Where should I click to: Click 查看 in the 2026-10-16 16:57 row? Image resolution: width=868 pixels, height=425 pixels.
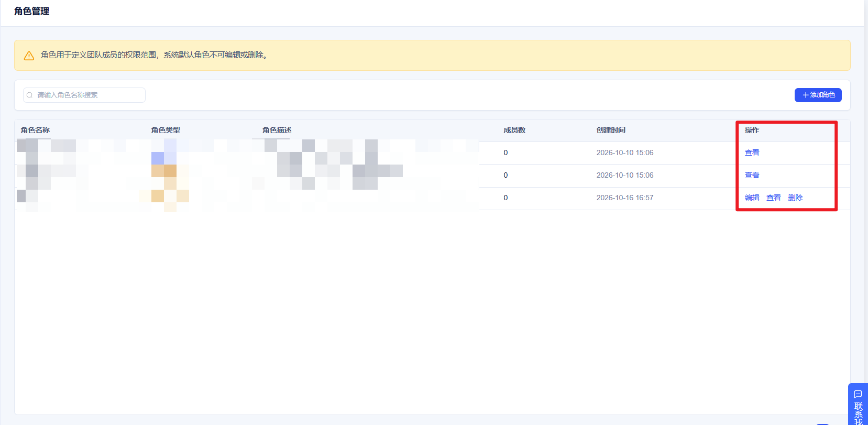(774, 198)
